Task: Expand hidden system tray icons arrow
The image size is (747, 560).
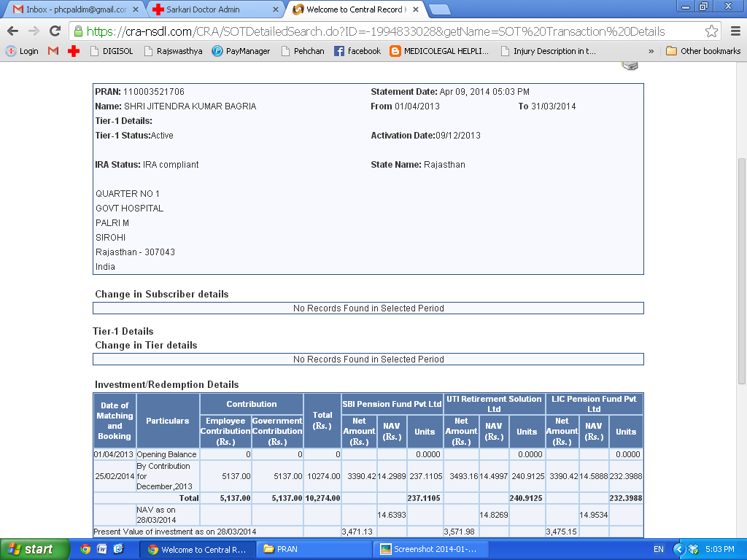Action: click(679, 550)
